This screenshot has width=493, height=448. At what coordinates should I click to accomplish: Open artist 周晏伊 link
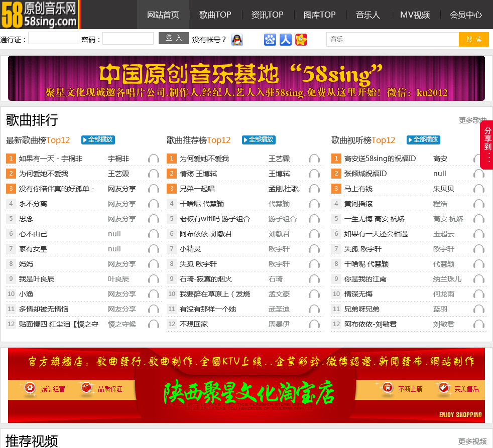[x=279, y=324]
